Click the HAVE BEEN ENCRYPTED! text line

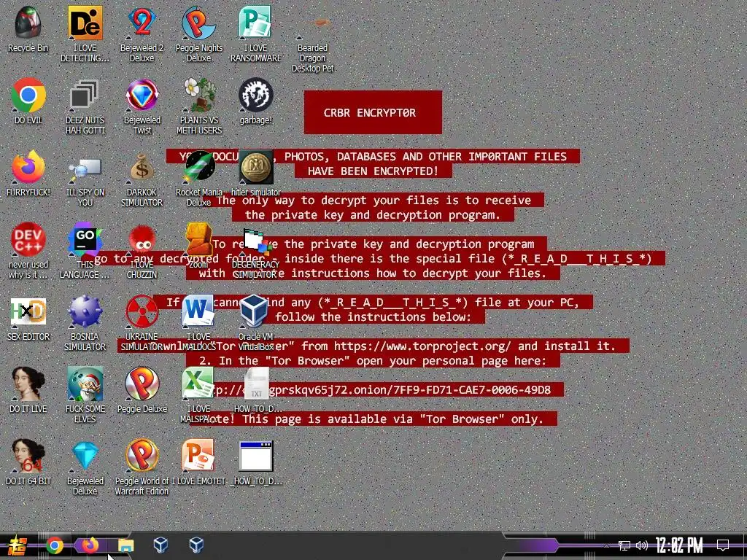coord(373,171)
